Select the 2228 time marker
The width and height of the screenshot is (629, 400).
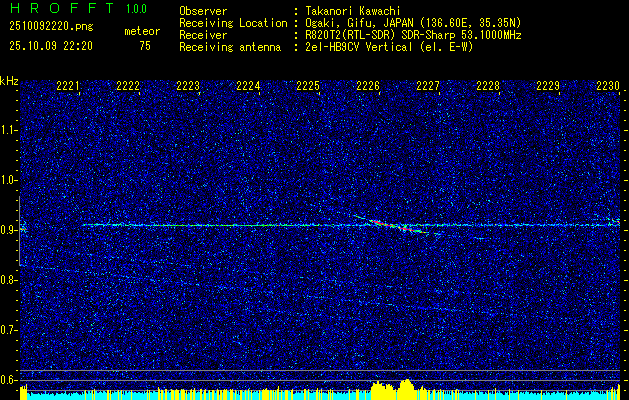(488, 87)
